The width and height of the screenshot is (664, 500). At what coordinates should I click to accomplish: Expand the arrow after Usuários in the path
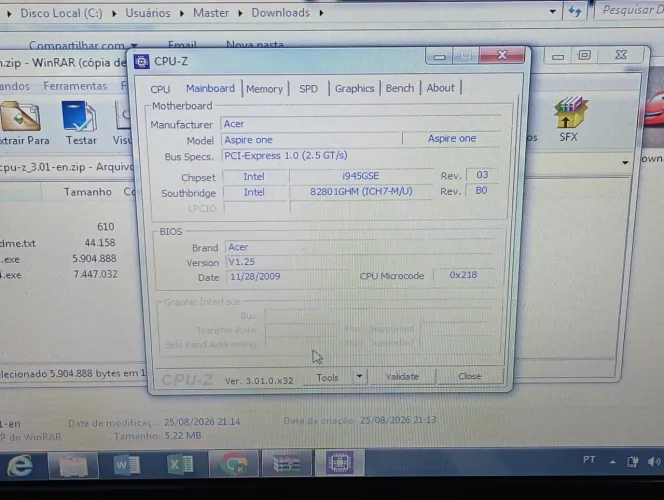pos(182,14)
